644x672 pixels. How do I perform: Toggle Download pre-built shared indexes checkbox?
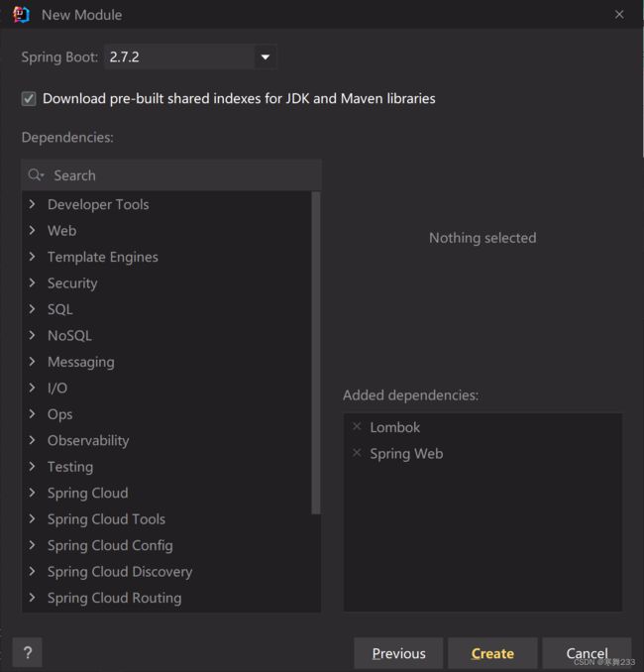coord(29,98)
